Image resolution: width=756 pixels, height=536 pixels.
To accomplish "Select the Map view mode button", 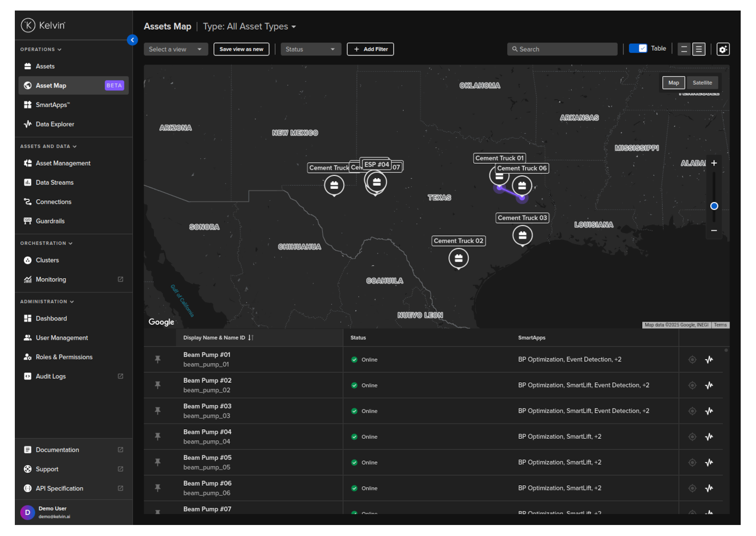I will point(673,83).
